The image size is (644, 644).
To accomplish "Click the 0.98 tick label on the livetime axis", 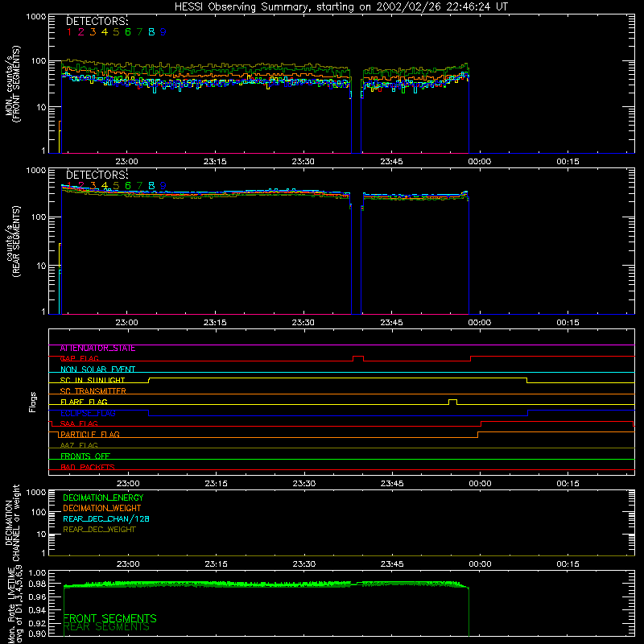I will pyautogui.click(x=37, y=584).
